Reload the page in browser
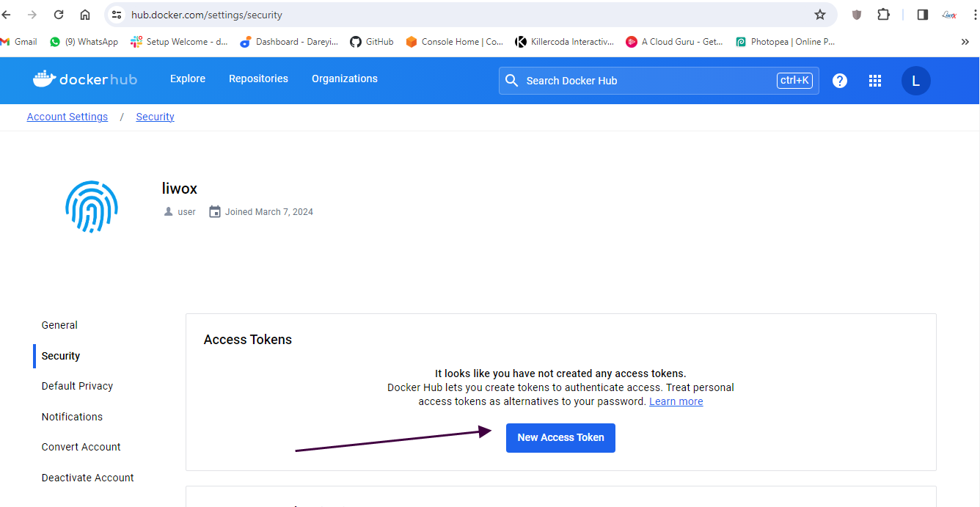Image resolution: width=980 pixels, height=507 pixels. [59, 15]
